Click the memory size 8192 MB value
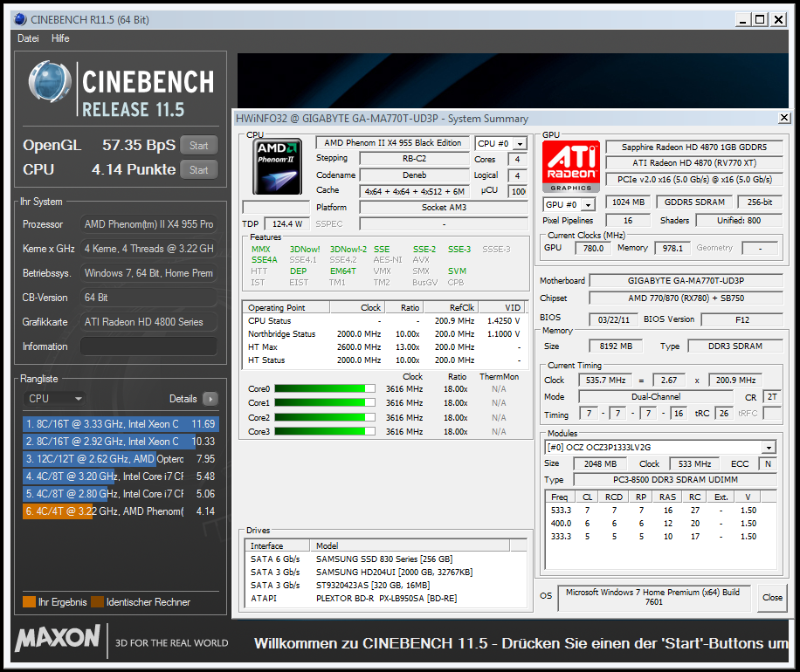 [616, 346]
